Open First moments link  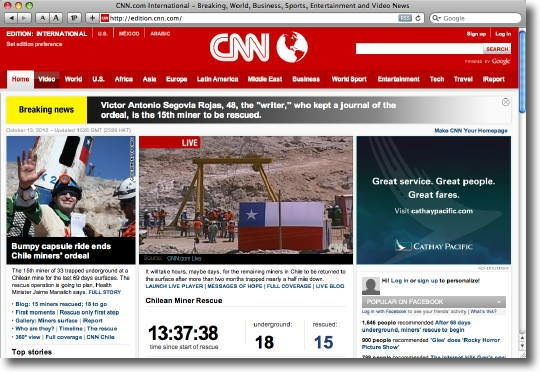(35, 312)
